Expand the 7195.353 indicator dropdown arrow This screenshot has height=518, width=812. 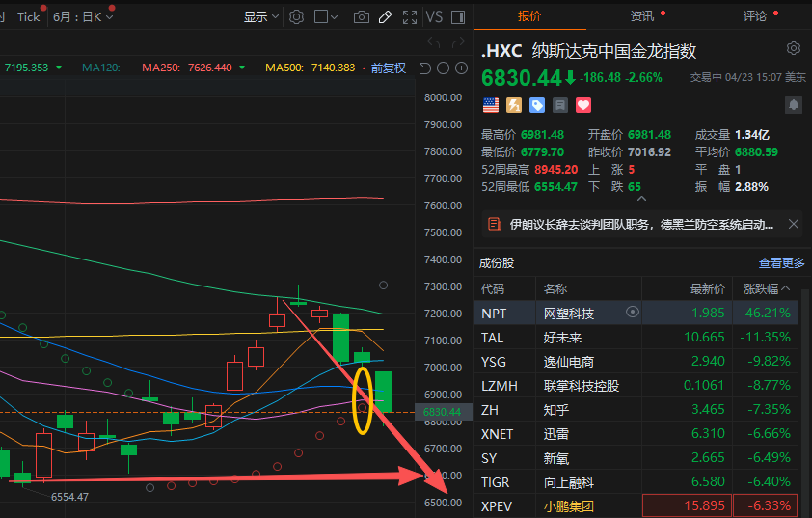59,68
